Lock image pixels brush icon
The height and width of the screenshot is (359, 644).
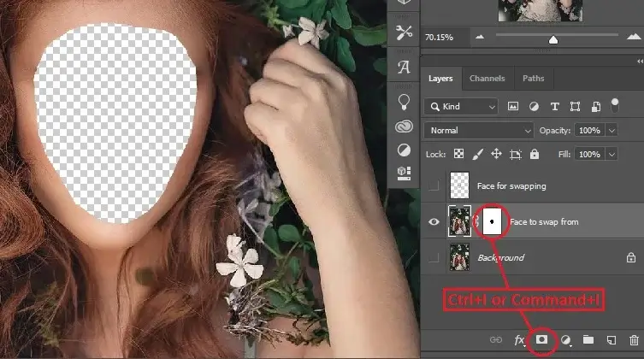(477, 154)
